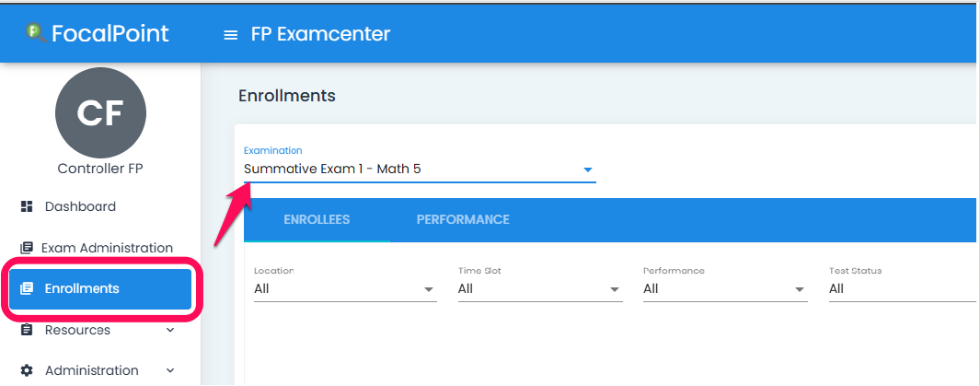
Task: Click the FocalPoint magnifier logo icon
Action: (36, 32)
